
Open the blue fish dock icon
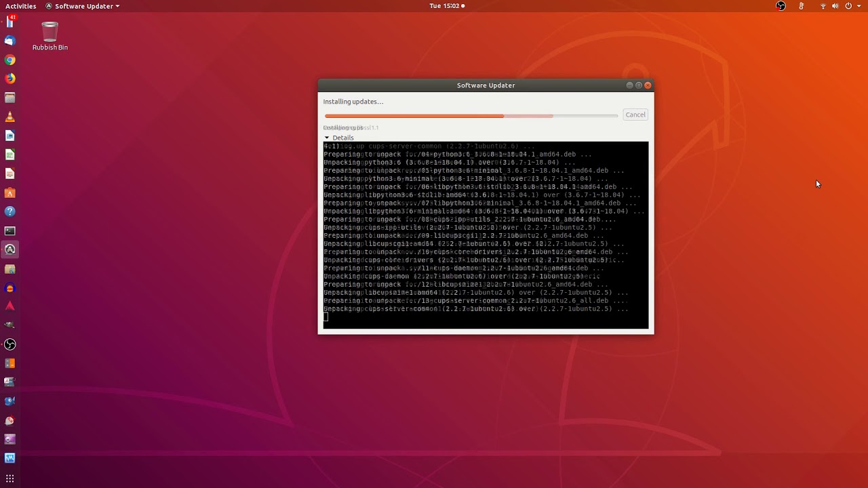tap(9, 401)
